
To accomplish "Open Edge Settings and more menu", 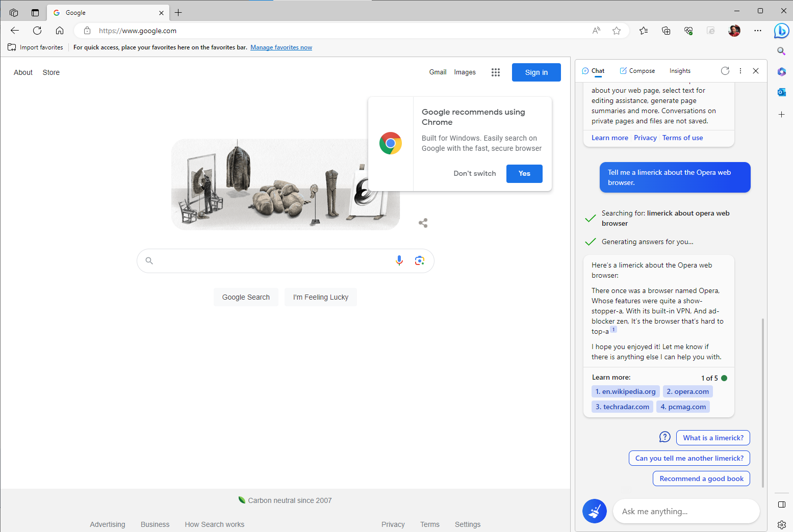I will (758, 31).
